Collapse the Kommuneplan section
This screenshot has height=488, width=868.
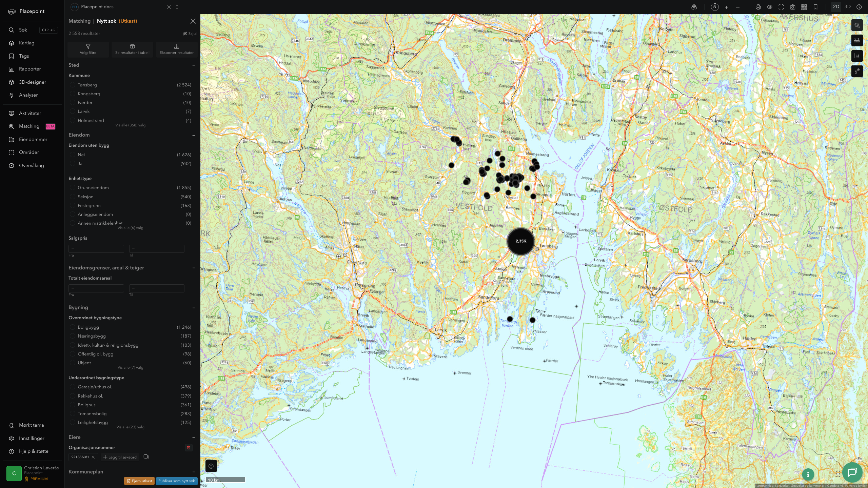coord(194,472)
